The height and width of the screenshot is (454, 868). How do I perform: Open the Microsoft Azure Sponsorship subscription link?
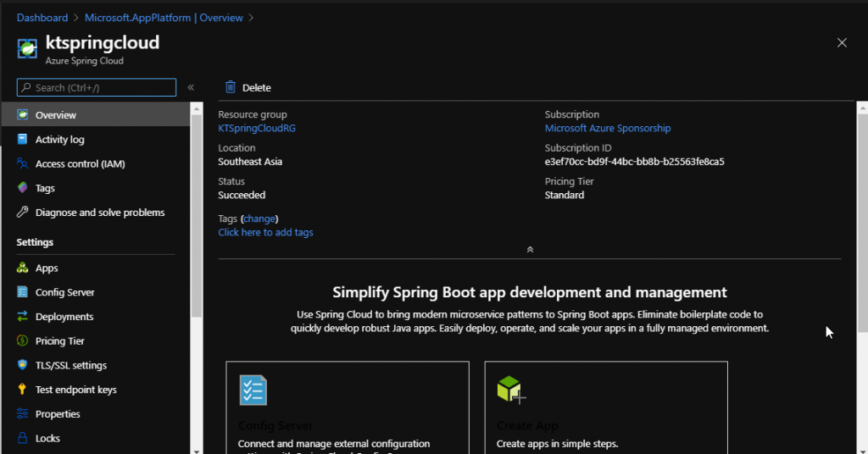[x=607, y=129]
